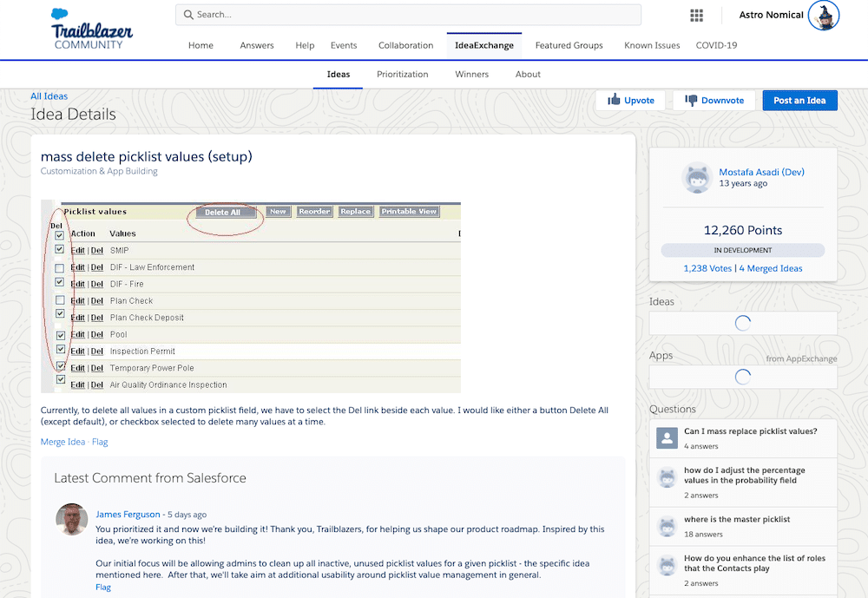Click avatar beside Contacts roles question
Image resolution: width=868 pixels, height=598 pixels.
tap(667, 565)
